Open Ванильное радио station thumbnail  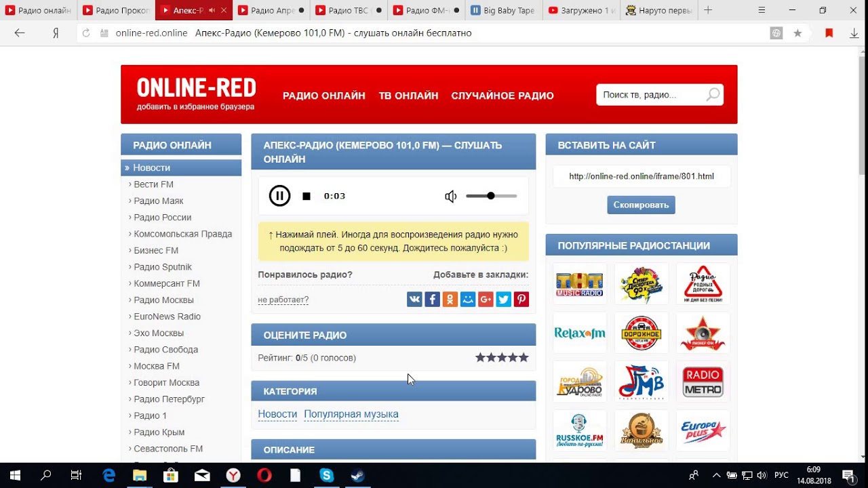click(x=642, y=430)
